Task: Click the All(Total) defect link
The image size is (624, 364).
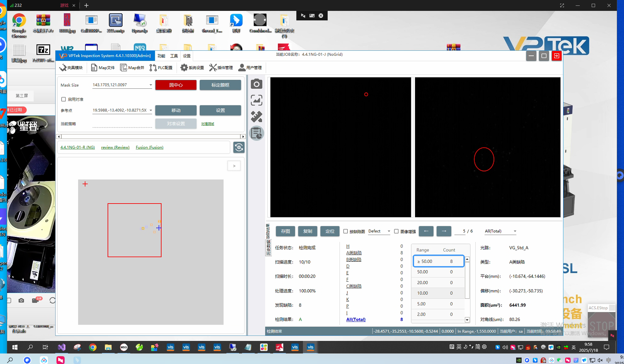Action: pyautogui.click(x=356, y=319)
